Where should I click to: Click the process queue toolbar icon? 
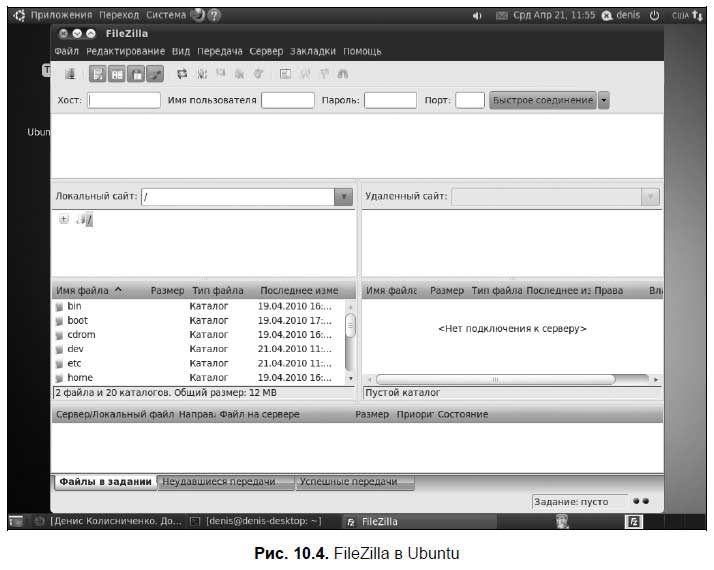point(202,74)
